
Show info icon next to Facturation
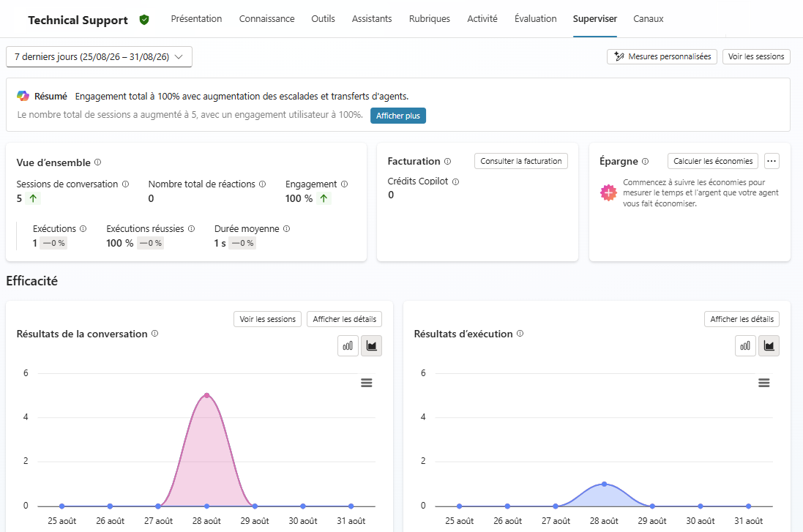(447, 161)
